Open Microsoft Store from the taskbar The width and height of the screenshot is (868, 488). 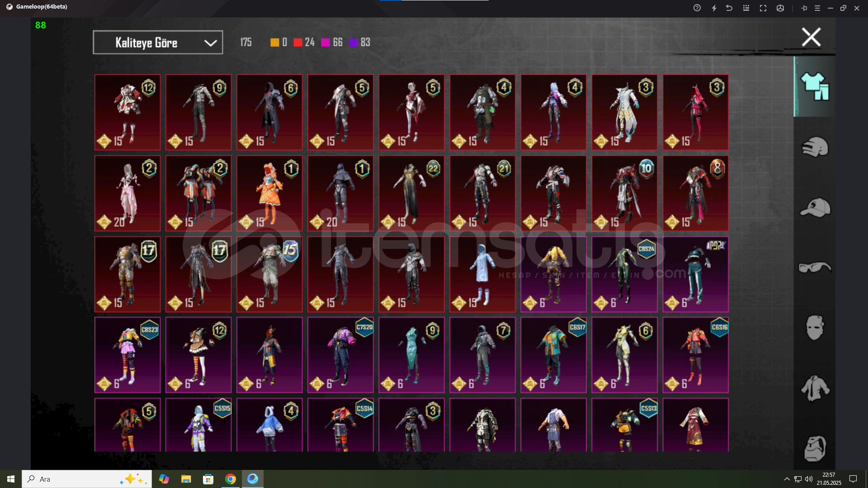point(208,479)
